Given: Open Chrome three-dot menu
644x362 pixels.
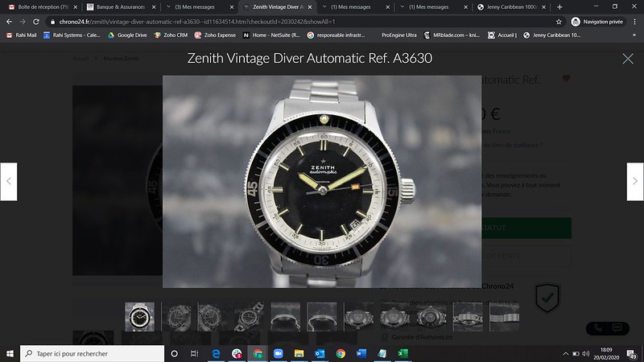Looking at the screenshot, I should (x=635, y=22).
